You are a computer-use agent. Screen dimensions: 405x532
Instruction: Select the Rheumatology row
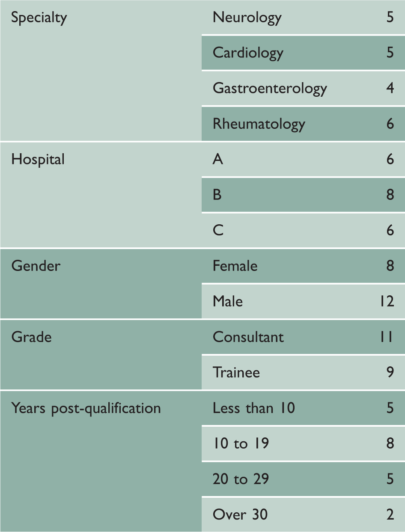[303, 124]
